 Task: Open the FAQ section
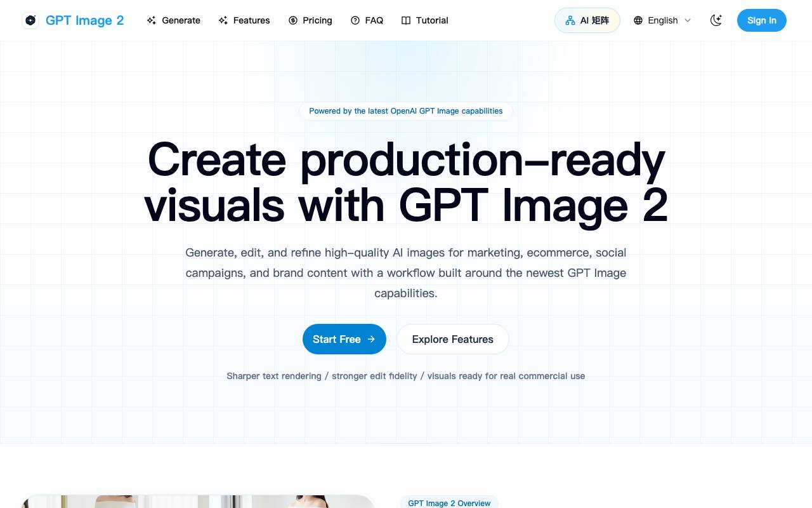pyautogui.click(x=367, y=20)
